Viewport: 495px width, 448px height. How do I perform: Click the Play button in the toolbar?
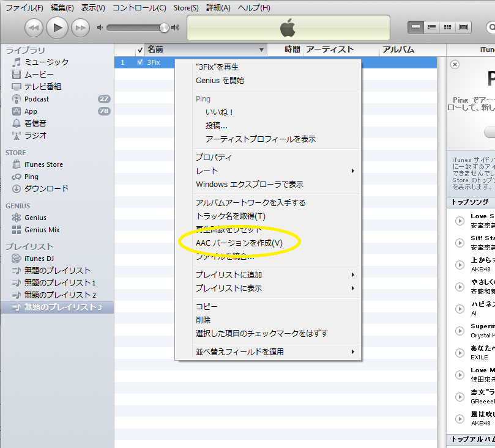pos(57,28)
